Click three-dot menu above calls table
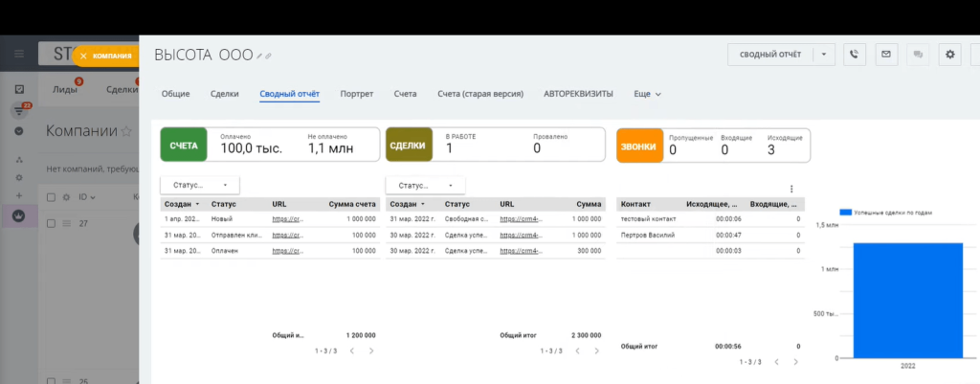Screen dimensions: 980x384 coord(791,189)
